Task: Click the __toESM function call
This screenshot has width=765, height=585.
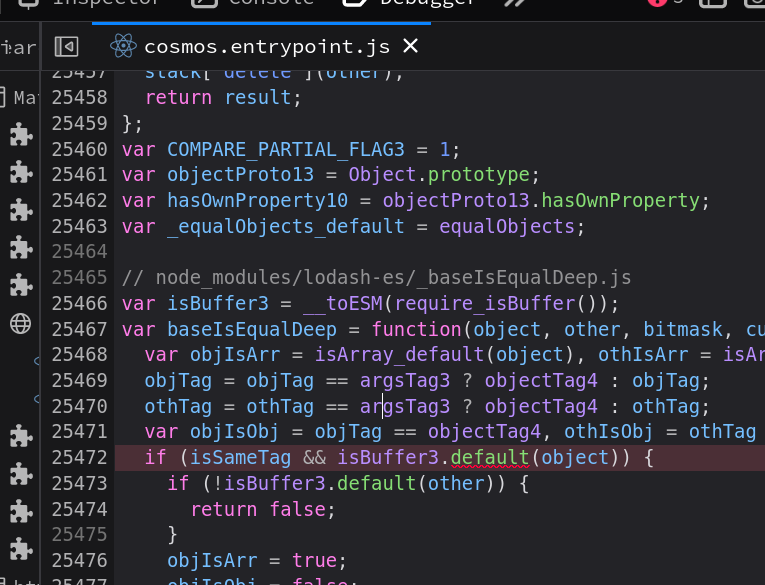Action: point(343,303)
